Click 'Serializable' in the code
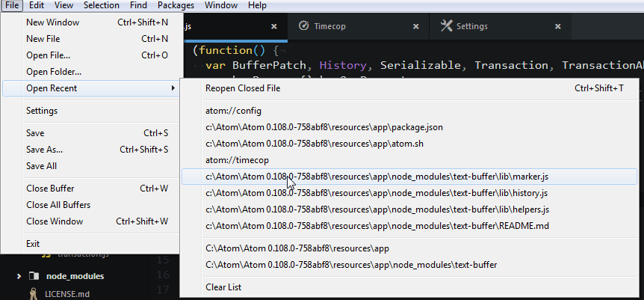This screenshot has height=300, width=644. pyautogui.click(x=421, y=65)
